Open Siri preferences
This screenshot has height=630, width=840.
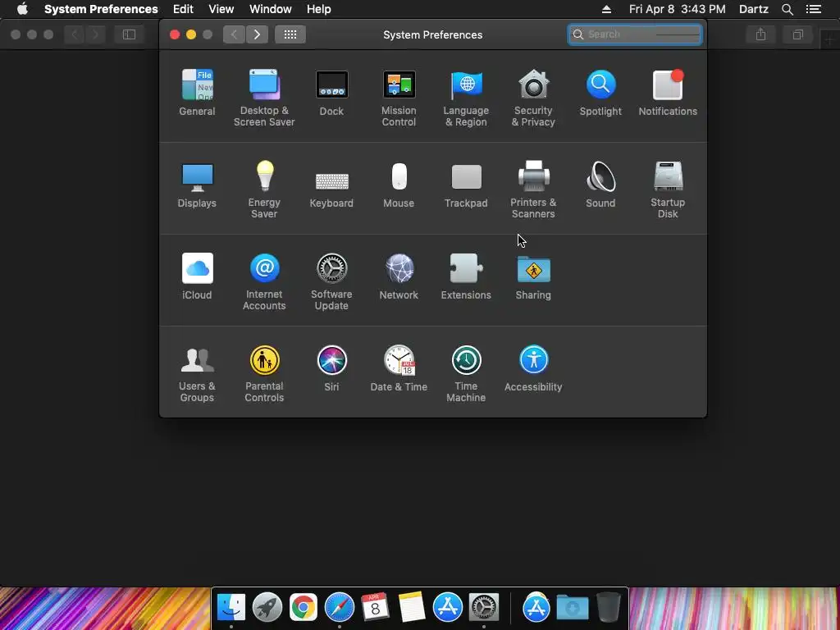pos(331,368)
